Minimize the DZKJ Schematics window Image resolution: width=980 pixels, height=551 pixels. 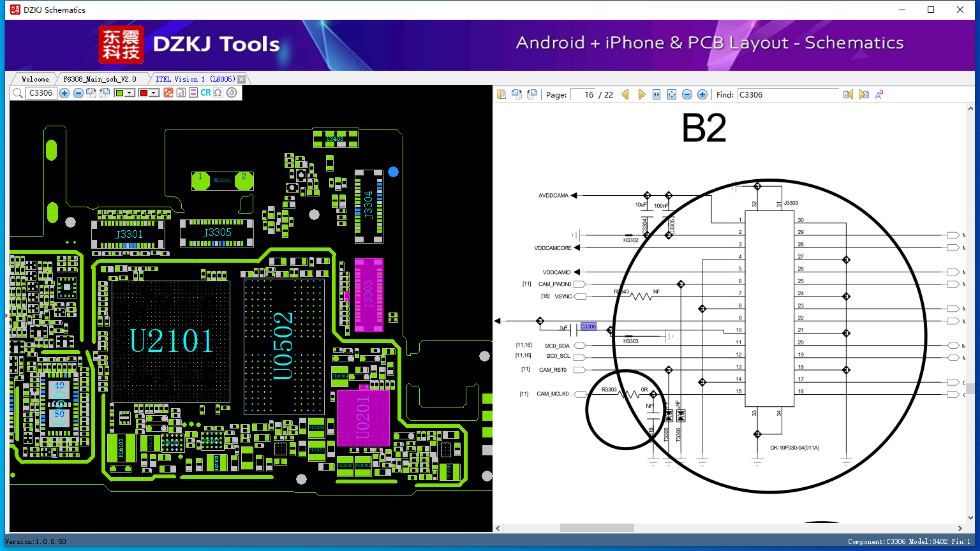coord(902,10)
